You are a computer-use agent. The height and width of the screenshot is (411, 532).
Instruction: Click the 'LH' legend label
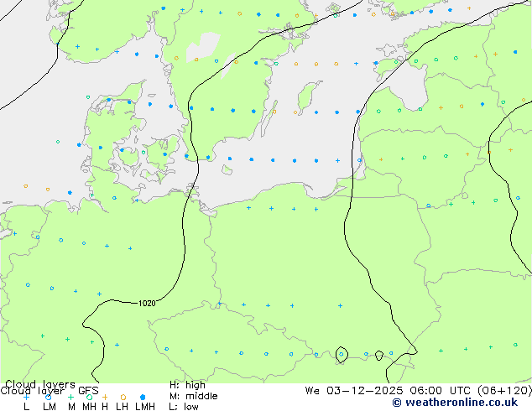[122, 406]
